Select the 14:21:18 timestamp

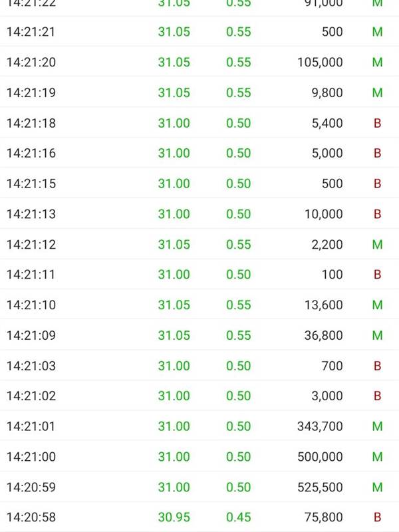coord(31,123)
